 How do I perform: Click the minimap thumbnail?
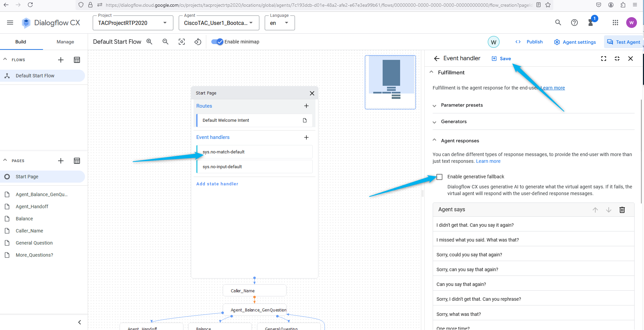[x=390, y=82]
